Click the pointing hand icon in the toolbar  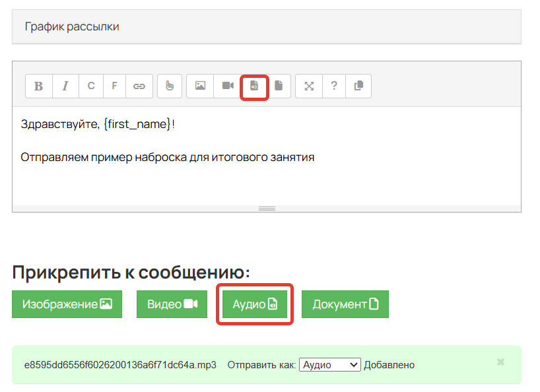(169, 86)
